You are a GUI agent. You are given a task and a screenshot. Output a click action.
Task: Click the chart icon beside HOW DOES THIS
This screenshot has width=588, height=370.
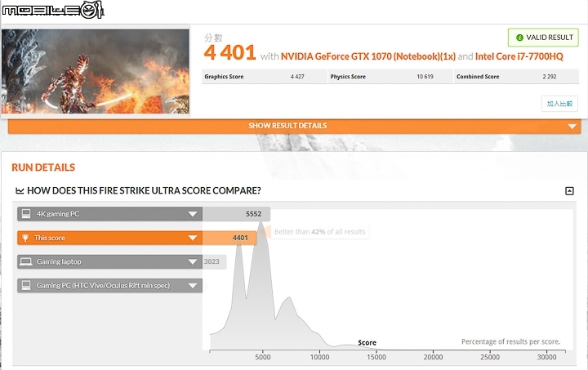click(x=20, y=191)
